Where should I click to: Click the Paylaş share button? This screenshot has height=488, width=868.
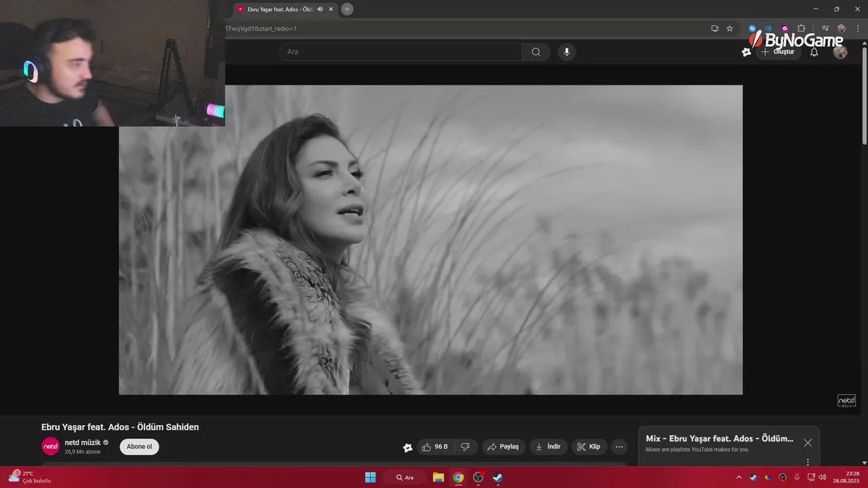[x=503, y=447]
